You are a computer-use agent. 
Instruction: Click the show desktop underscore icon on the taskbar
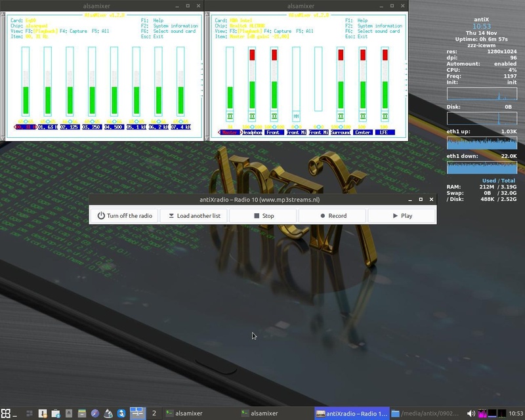15,416
